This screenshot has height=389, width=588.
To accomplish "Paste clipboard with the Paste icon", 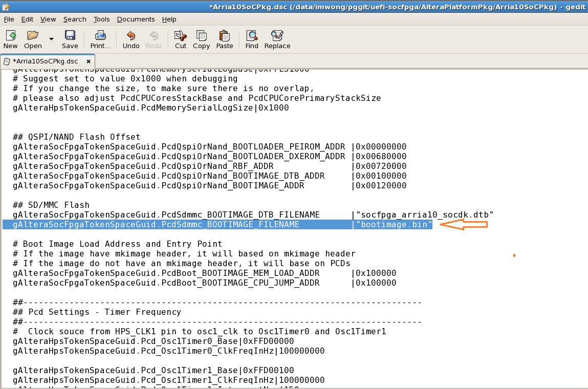I will coord(224,36).
